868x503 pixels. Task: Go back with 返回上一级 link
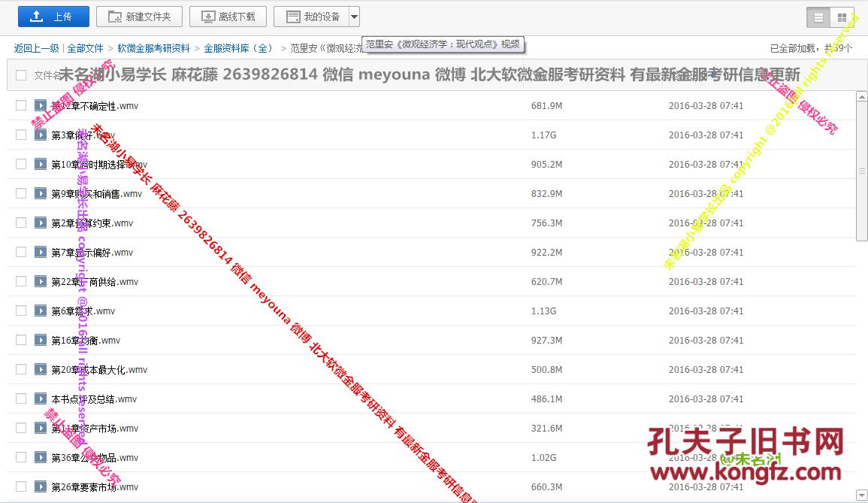tap(37, 48)
